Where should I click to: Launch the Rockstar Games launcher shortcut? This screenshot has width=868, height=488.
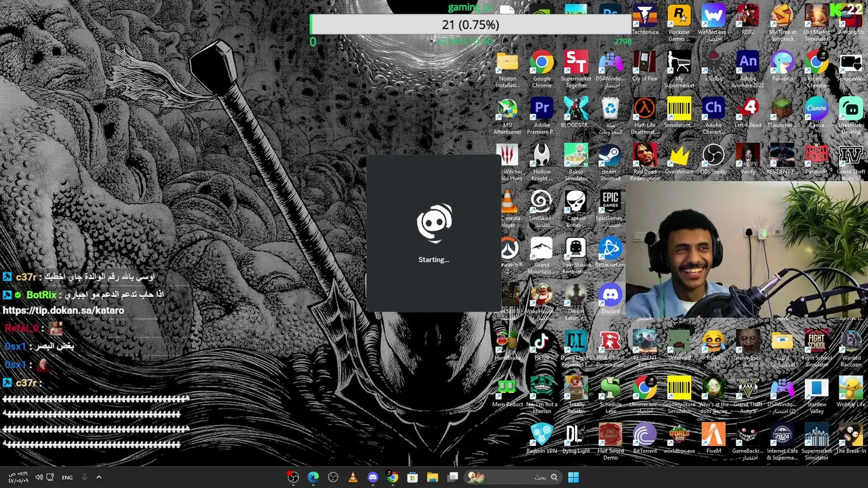pyautogui.click(x=679, y=22)
